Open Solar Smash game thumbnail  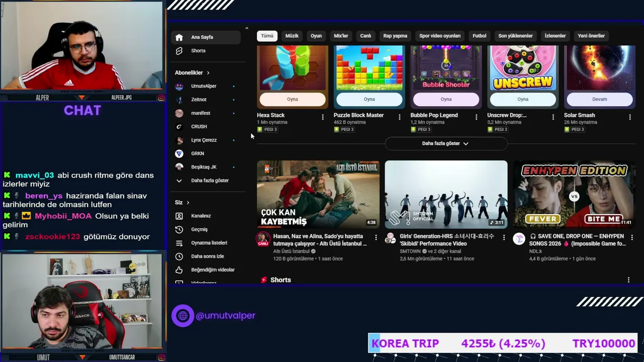[600, 68]
